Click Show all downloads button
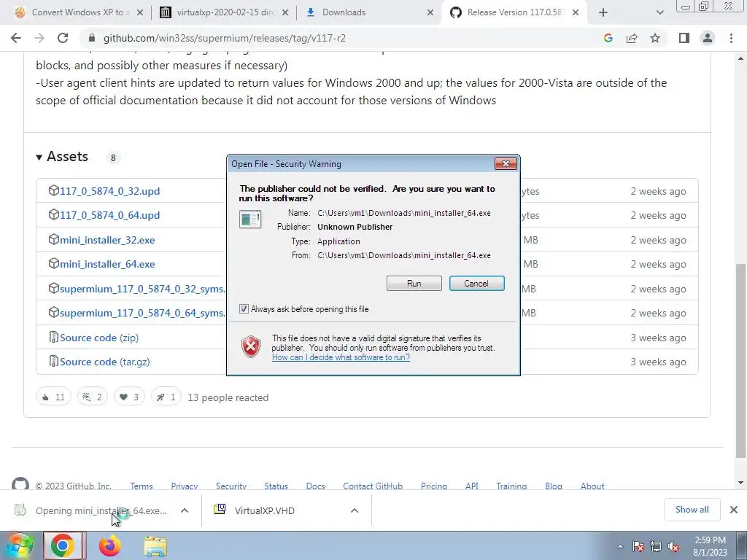The height and width of the screenshot is (560, 747). [692, 510]
